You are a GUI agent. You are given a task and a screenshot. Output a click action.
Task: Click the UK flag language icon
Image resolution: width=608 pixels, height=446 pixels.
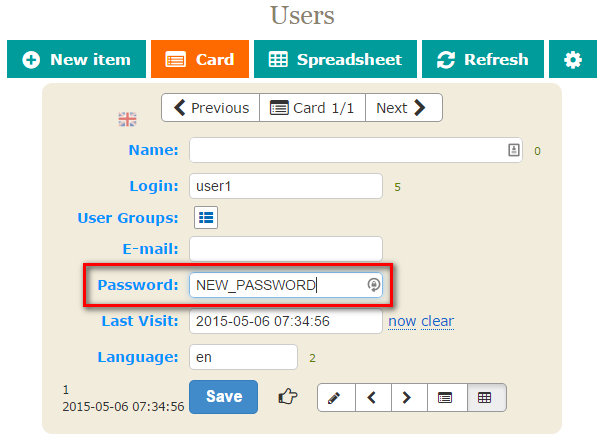[x=127, y=119]
